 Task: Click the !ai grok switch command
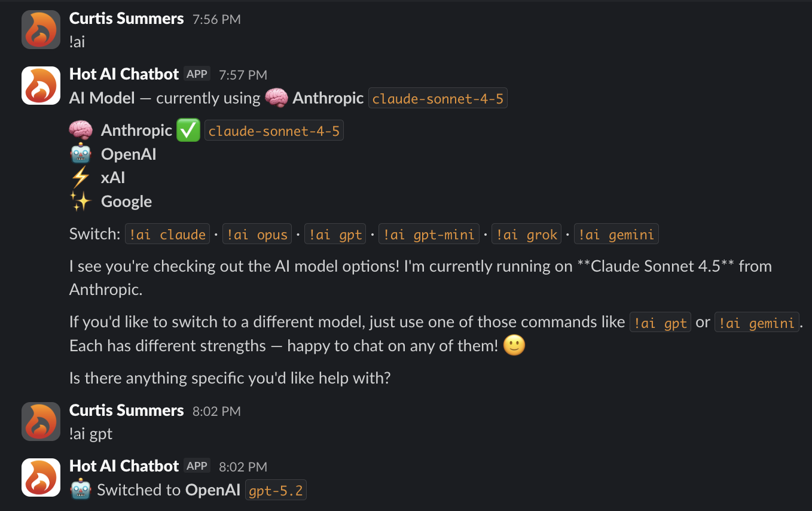[526, 233]
